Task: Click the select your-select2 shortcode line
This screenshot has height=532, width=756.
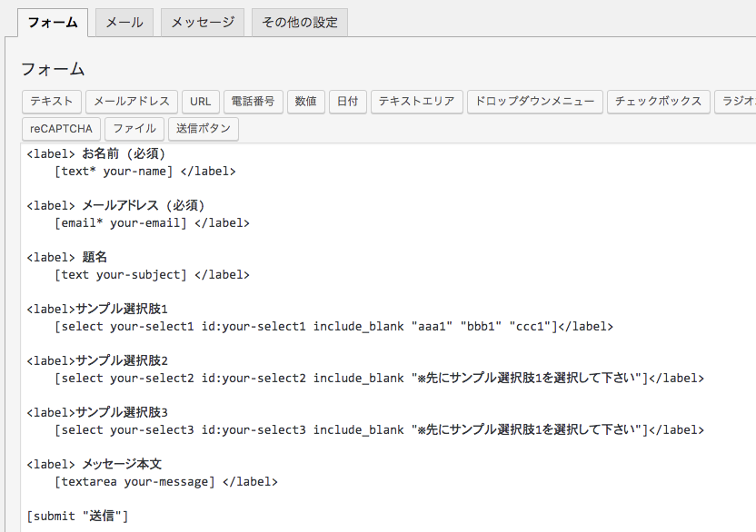Action: (380, 379)
